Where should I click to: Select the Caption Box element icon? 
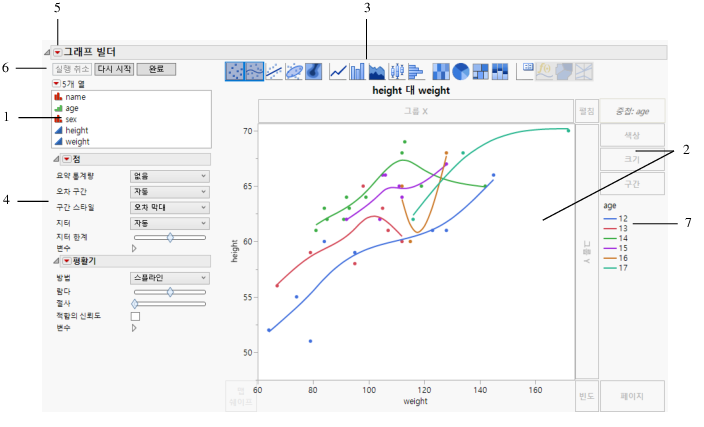click(525, 71)
